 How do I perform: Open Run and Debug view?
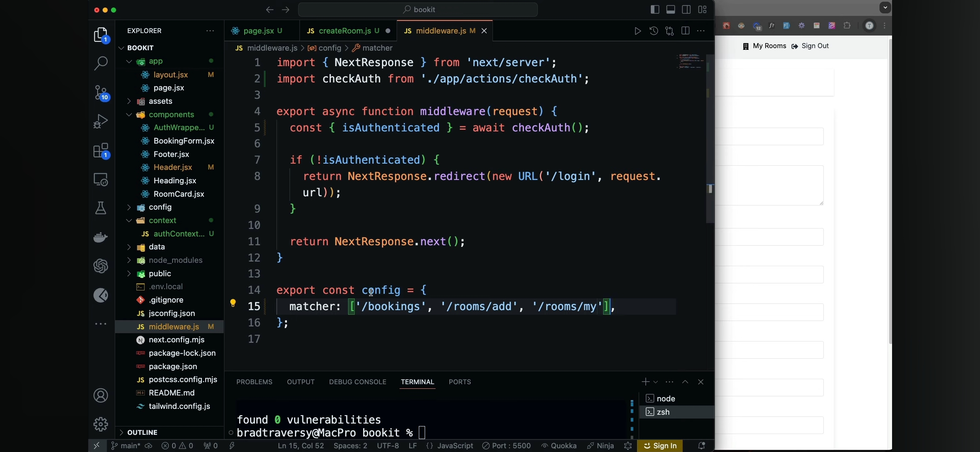[x=101, y=121]
